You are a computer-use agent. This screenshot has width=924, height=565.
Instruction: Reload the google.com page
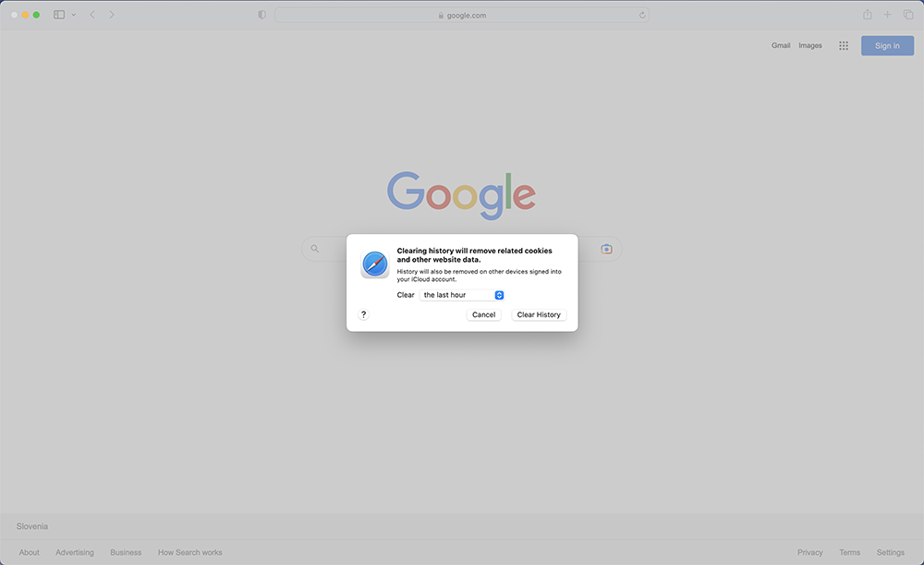pos(642,16)
